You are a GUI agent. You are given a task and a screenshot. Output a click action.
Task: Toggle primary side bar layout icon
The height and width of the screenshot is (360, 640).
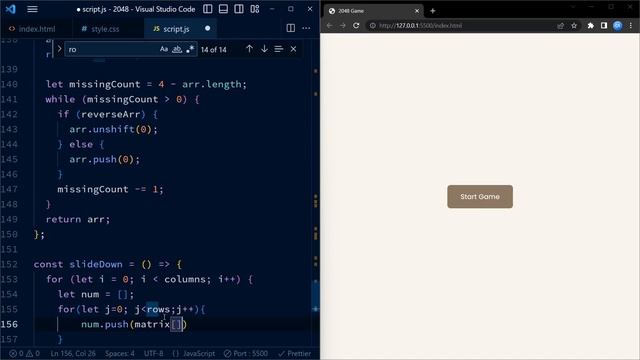[208, 9]
